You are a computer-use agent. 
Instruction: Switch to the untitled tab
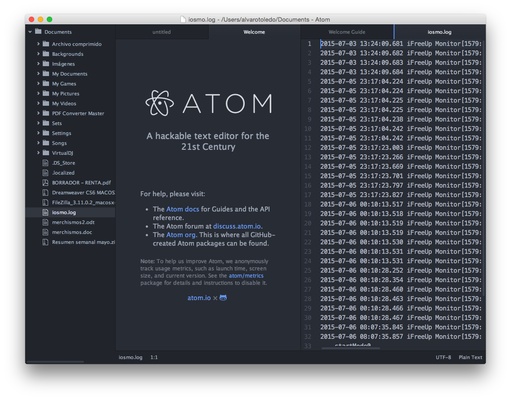click(162, 32)
